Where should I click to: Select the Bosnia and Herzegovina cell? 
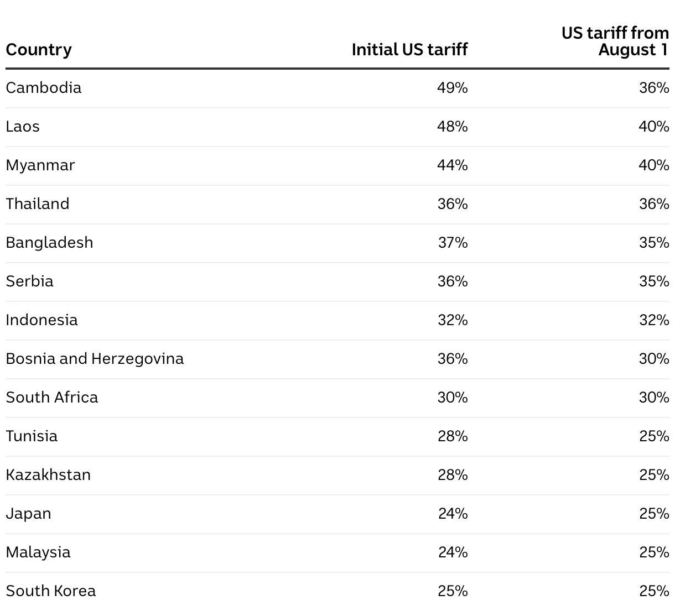95,359
